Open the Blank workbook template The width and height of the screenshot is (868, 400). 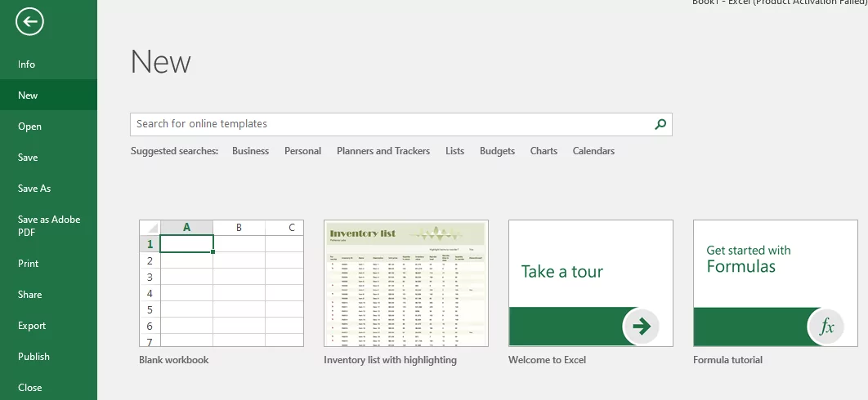[x=221, y=282]
